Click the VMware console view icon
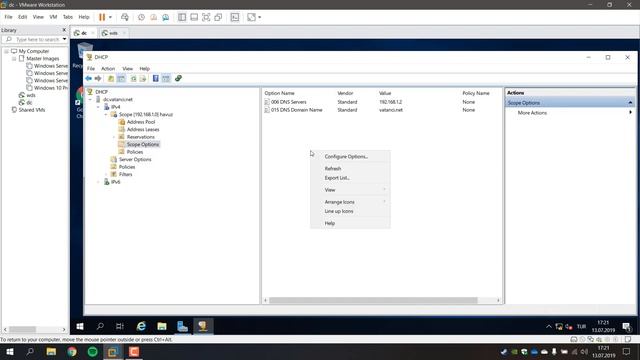This screenshot has height=360, width=640. point(235,17)
